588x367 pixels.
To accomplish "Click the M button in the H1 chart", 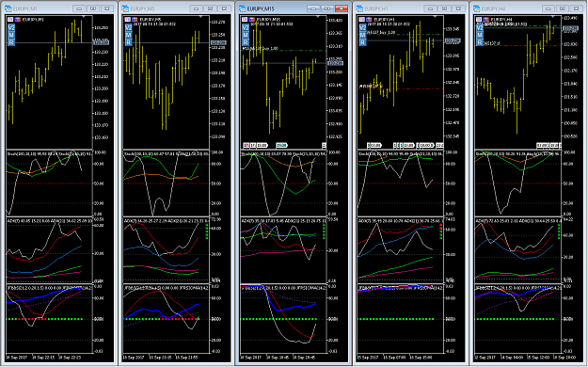I will click(x=362, y=35).
